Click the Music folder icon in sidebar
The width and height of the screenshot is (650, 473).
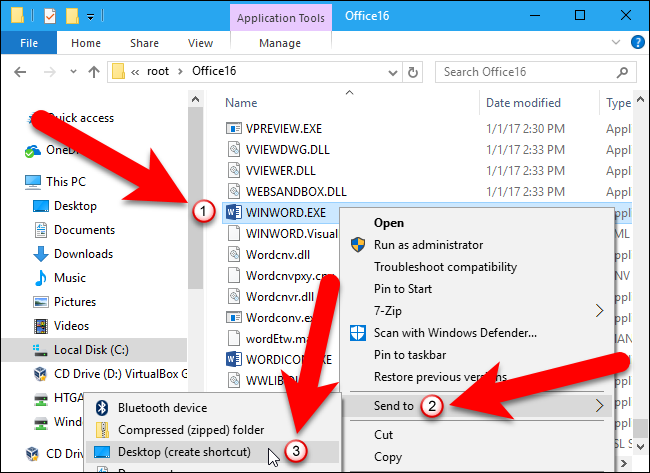click(x=41, y=277)
